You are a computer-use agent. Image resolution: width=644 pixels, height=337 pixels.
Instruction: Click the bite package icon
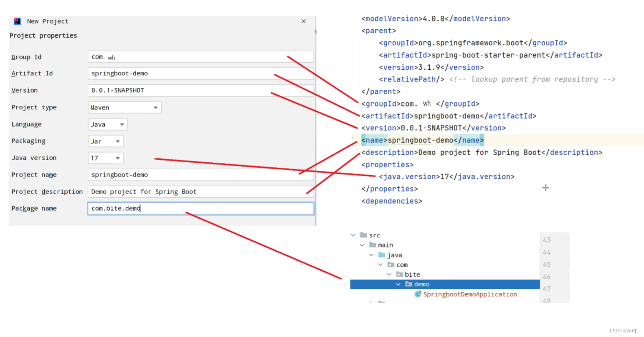(400, 274)
